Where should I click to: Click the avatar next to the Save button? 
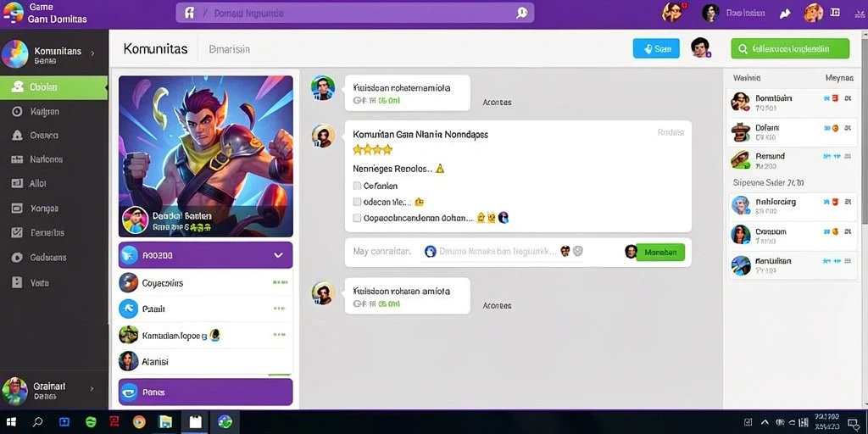(x=700, y=47)
